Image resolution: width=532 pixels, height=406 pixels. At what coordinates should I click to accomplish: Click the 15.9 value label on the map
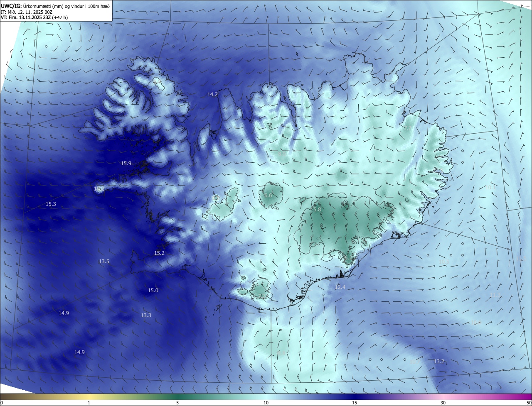pyautogui.click(x=126, y=164)
